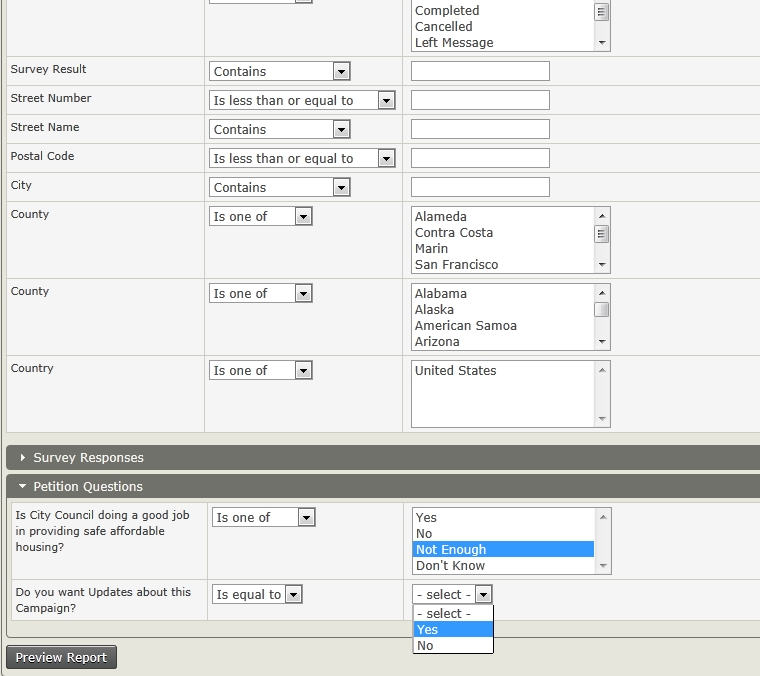Image resolution: width=760 pixels, height=676 pixels.
Task: Click the Preview Report button
Action: pos(61,657)
